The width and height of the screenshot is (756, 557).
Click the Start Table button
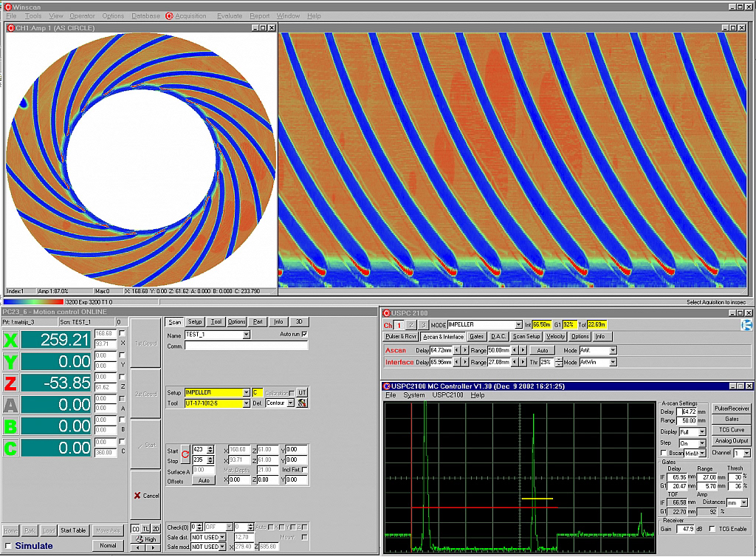pos(73,530)
